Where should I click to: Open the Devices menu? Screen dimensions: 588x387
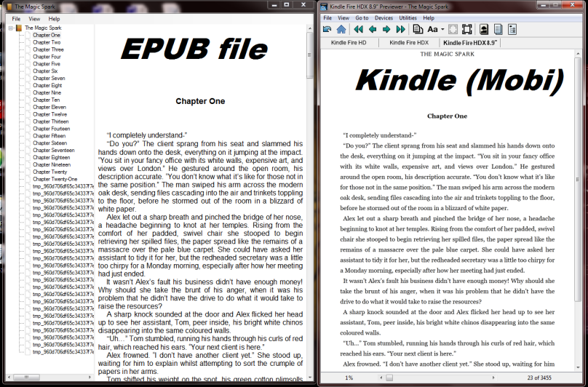384,17
